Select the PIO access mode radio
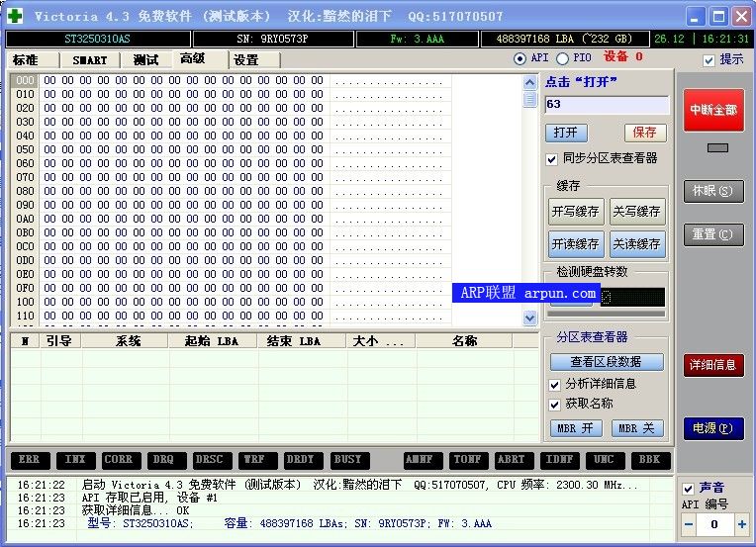The width and height of the screenshot is (756, 547). click(562, 58)
